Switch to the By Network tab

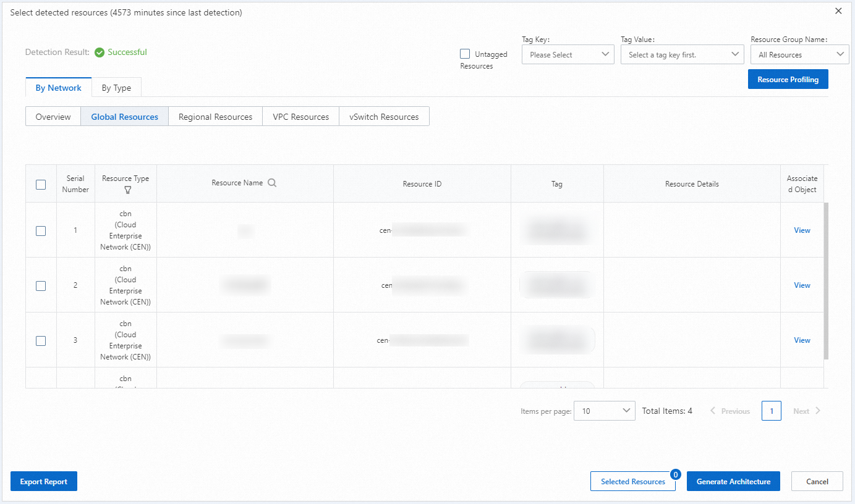tap(59, 88)
